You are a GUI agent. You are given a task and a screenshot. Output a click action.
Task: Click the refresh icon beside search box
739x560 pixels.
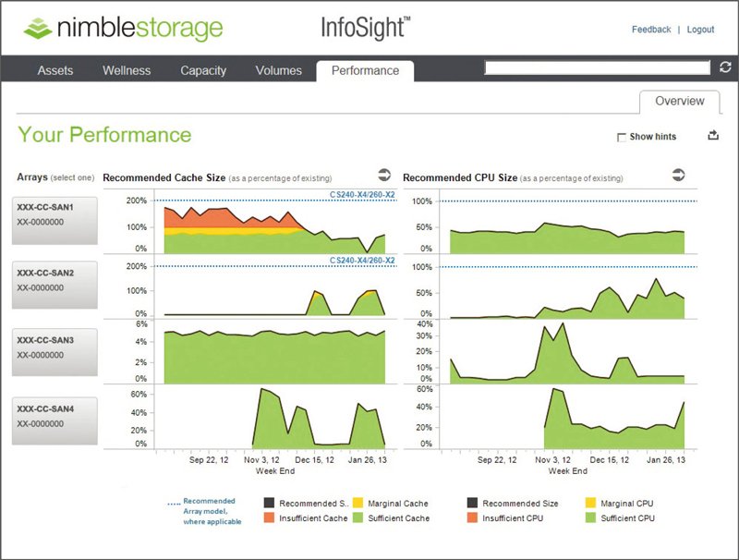[725, 67]
